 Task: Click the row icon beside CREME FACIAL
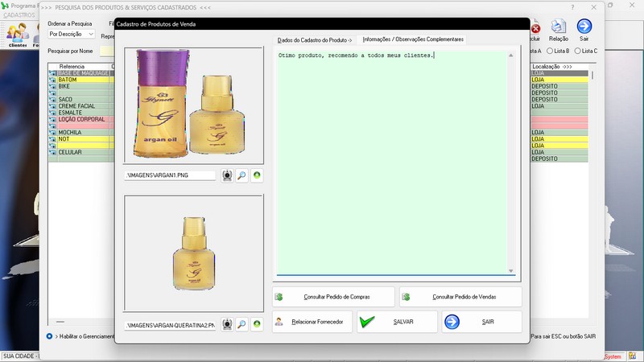point(52,106)
